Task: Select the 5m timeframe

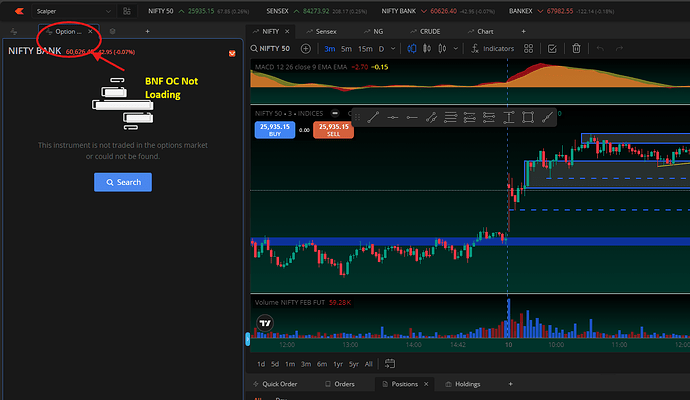Action: point(346,48)
